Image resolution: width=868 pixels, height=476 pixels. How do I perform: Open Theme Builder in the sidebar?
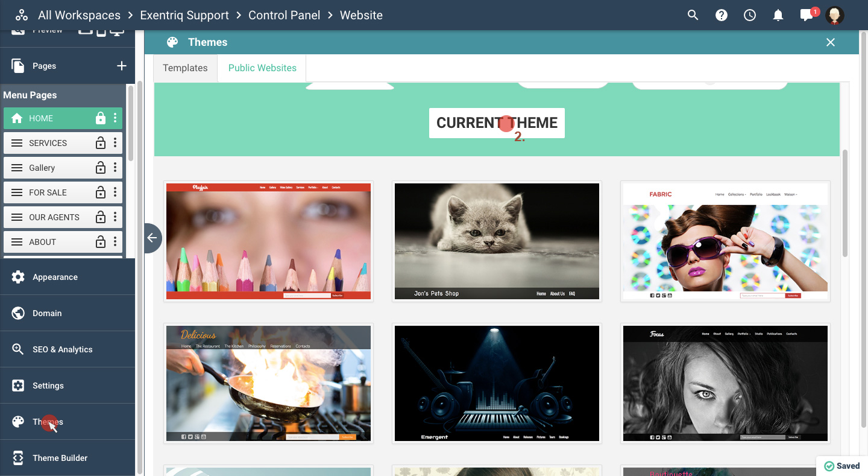(x=60, y=458)
